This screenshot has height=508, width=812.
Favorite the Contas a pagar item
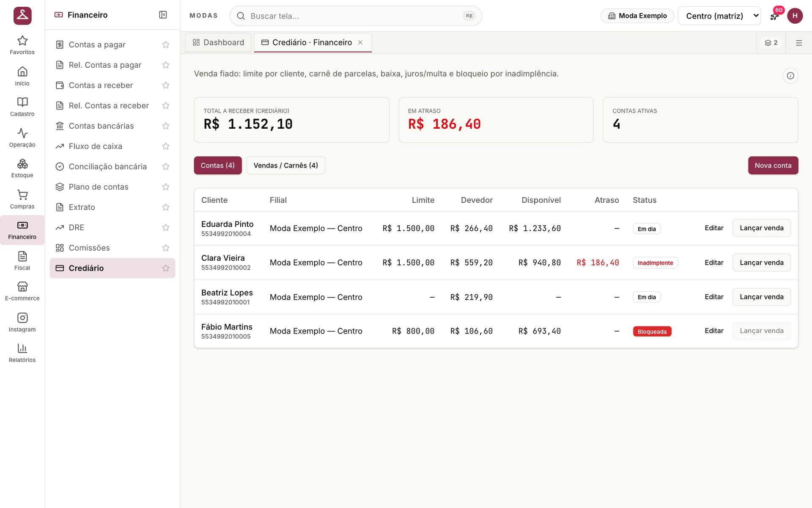pos(166,44)
